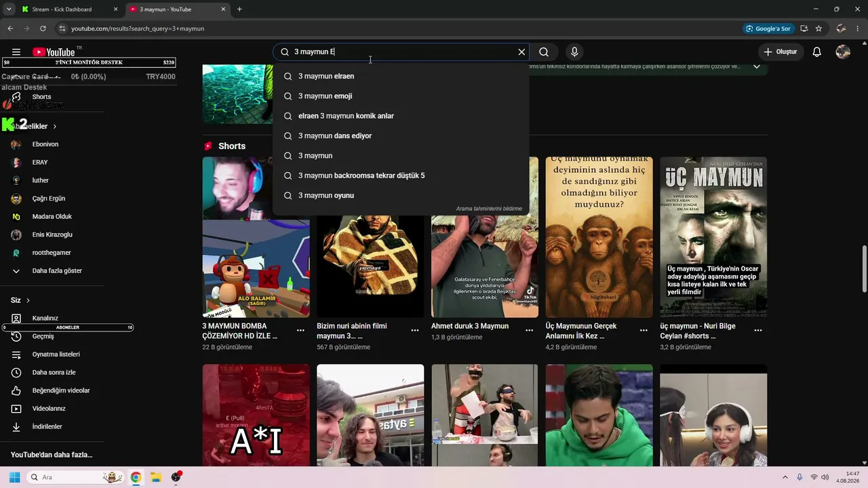This screenshot has width=868, height=488.
Task: Play the red 'A*I' thumbnail short
Action: (x=256, y=415)
